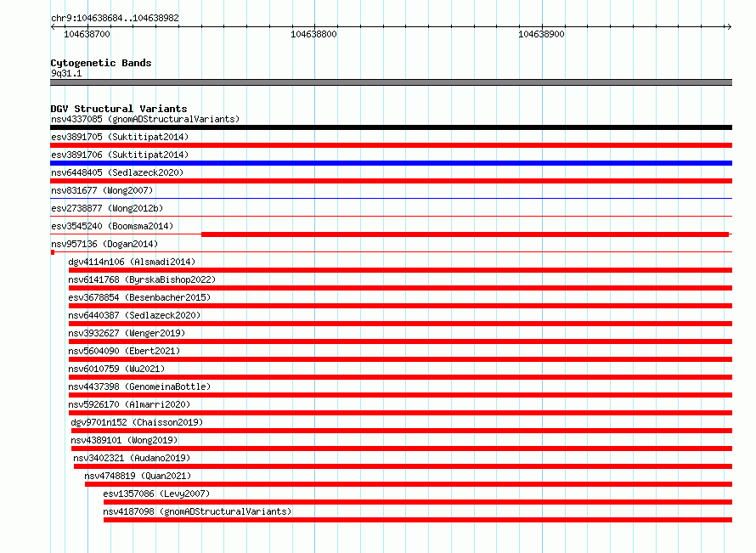This screenshot has height=553, width=756.
Task: Select variant label nsv3402321 (Audano2019)
Action: click(x=132, y=458)
